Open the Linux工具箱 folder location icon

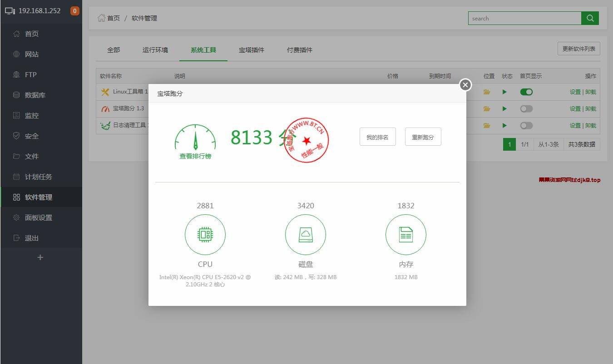coord(486,92)
